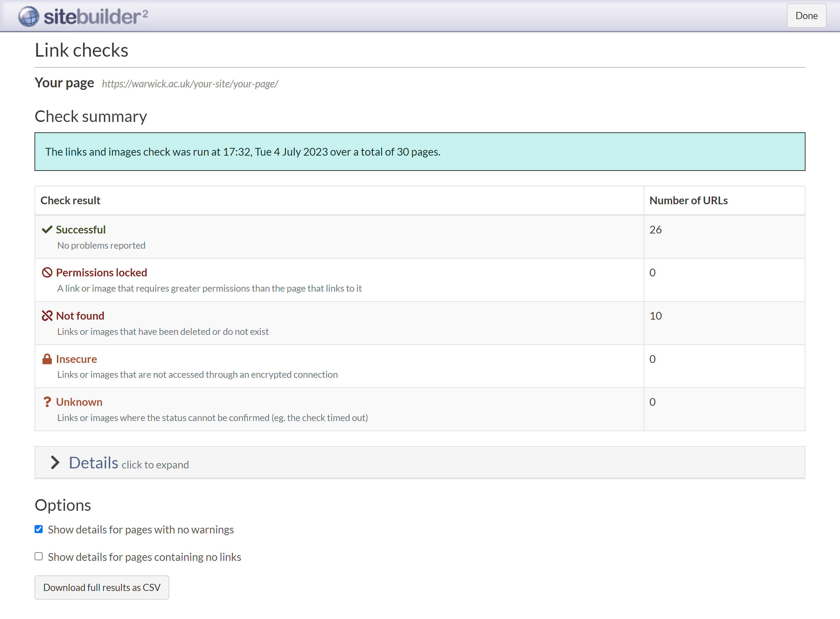Click the Check result column header
Viewport: 840px width, 619px height.
pos(70,200)
